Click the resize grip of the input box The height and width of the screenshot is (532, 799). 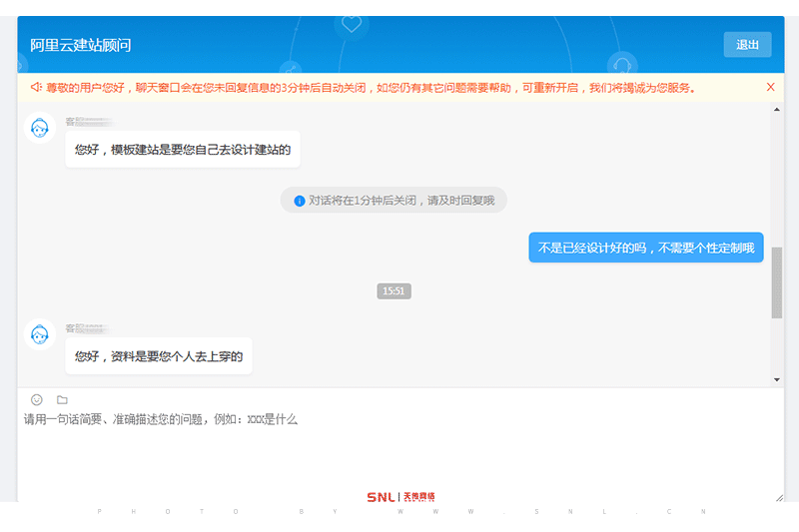[779, 497]
